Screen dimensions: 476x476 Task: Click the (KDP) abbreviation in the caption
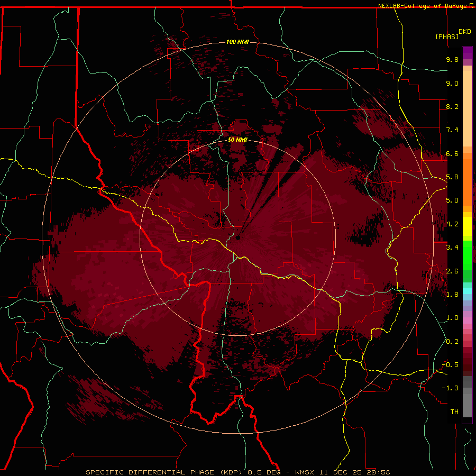[x=231, y=472]
